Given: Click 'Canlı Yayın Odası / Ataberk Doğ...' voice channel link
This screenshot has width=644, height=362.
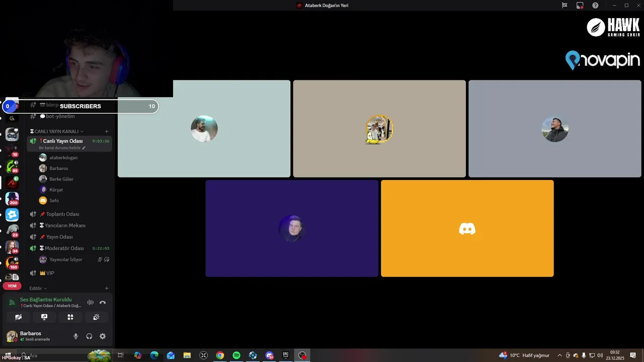Looking at the screenshot, I should click(x=50, y=306).
